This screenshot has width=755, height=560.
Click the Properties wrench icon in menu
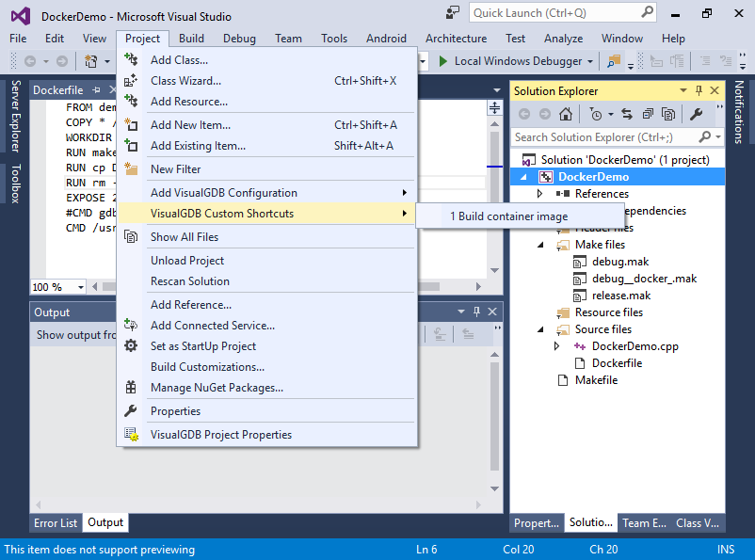(131, 410)
